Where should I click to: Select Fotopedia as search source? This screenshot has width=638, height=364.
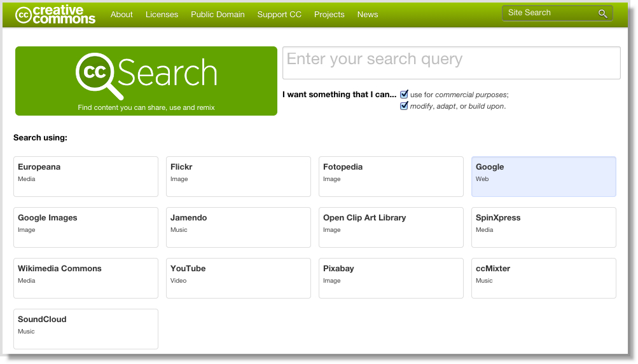pos(391,177)
